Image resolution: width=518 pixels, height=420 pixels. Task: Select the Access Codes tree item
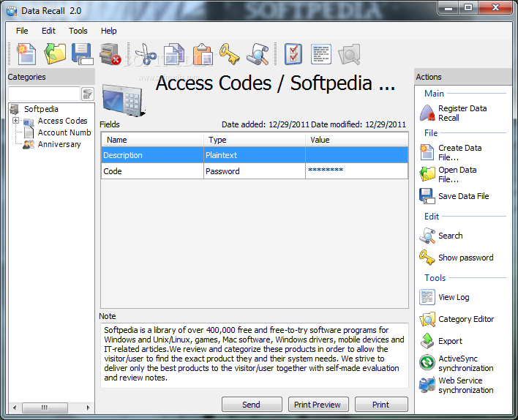62,121
